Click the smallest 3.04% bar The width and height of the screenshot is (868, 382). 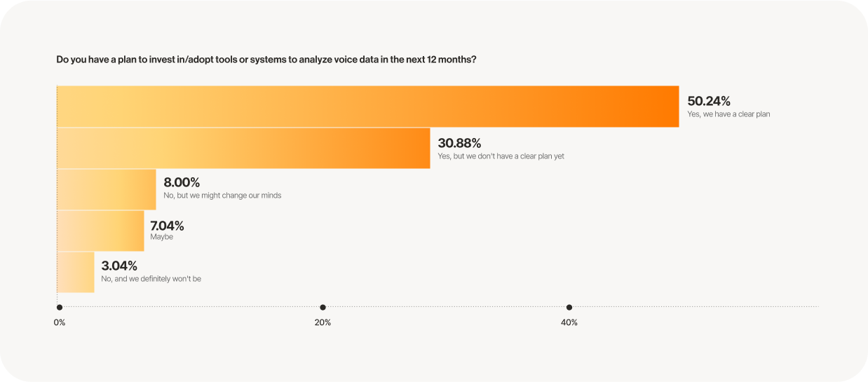[x=75, y=272]
